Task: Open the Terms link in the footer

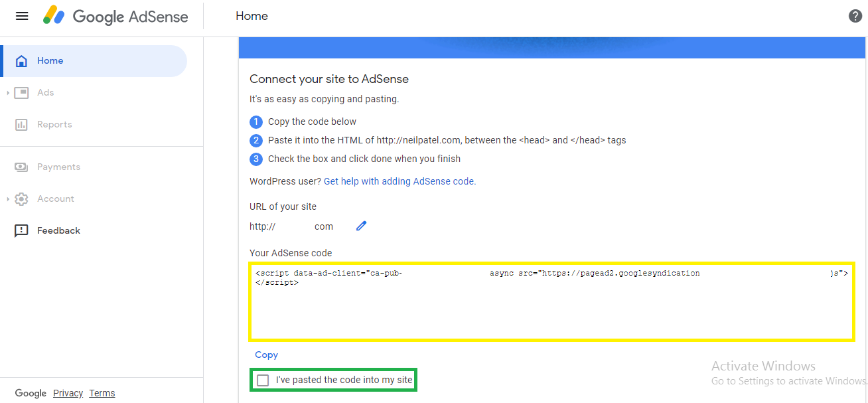Action: point(102,392)
